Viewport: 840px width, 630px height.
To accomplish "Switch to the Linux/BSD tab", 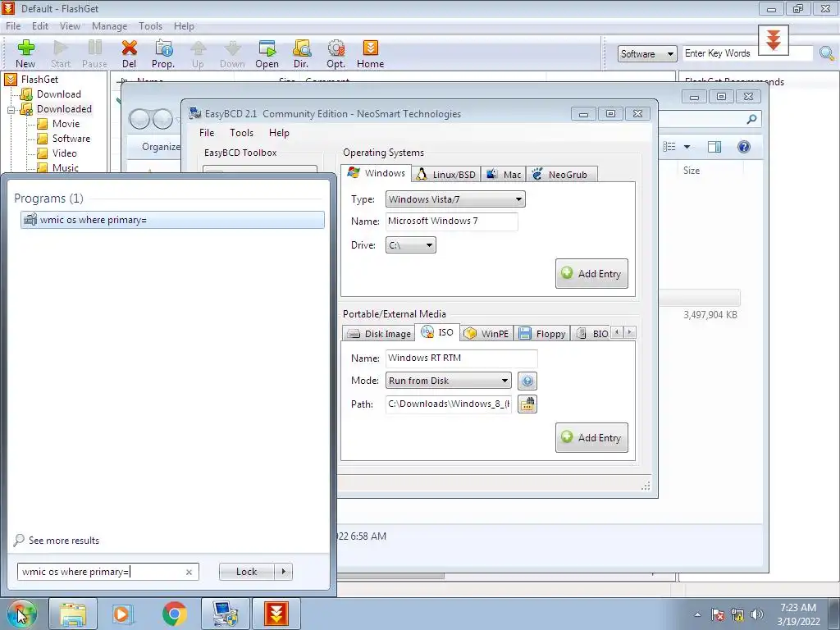I will point(446,175).
